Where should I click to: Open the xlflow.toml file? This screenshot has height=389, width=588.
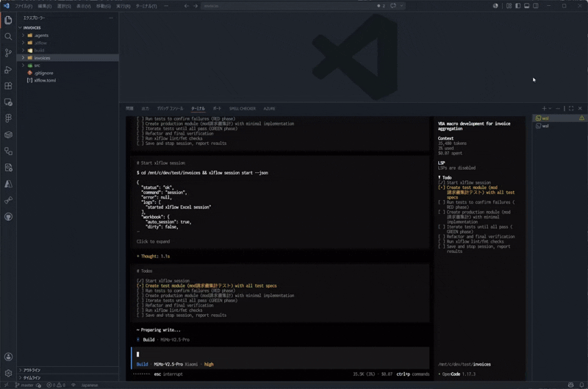pyautogui.click(x=45, y=80)
